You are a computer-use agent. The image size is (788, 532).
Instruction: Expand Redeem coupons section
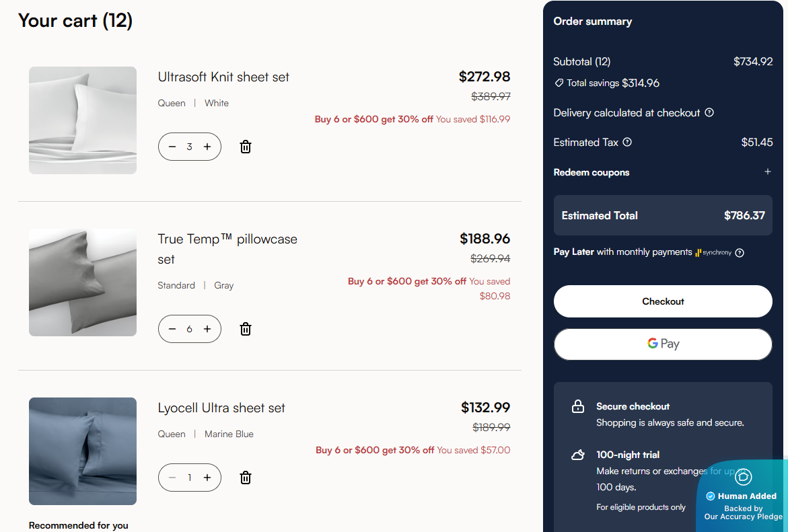tap(767, 172)
